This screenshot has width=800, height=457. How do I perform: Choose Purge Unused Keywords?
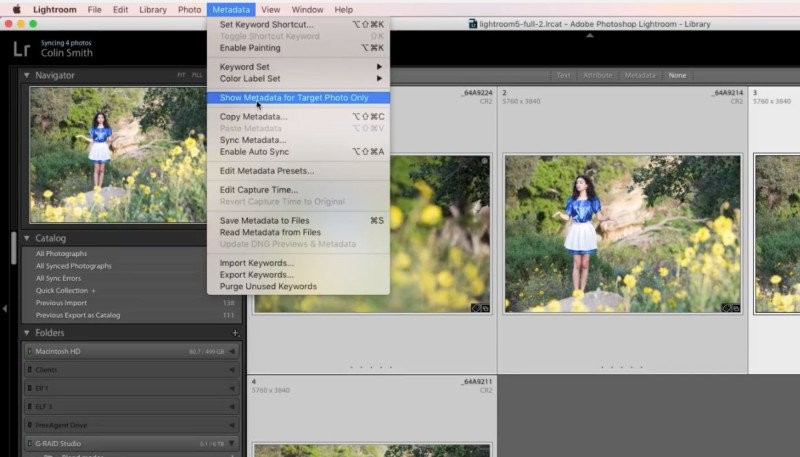click(298, 286)
